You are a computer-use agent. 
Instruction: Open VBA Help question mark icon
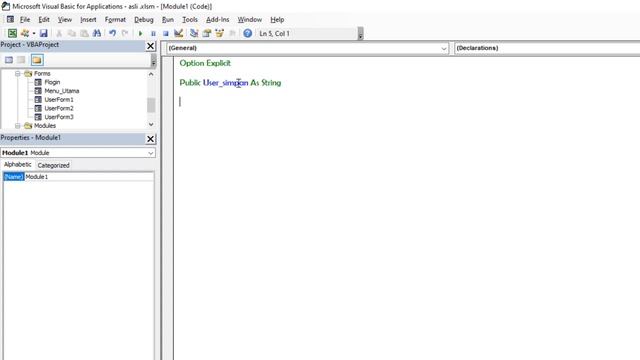(247, 33)
